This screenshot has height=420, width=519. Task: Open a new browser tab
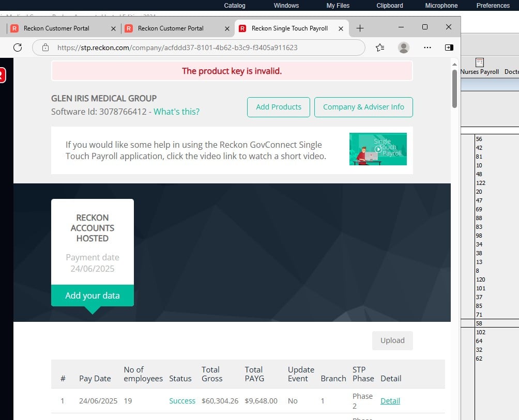pyautogui.click(x=360, y=28)
